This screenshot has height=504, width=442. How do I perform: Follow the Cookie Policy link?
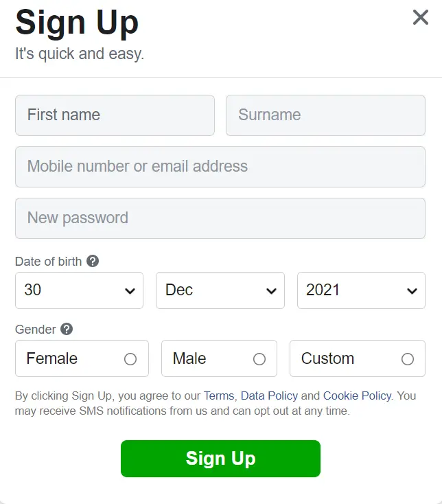[x=357, y=396]
